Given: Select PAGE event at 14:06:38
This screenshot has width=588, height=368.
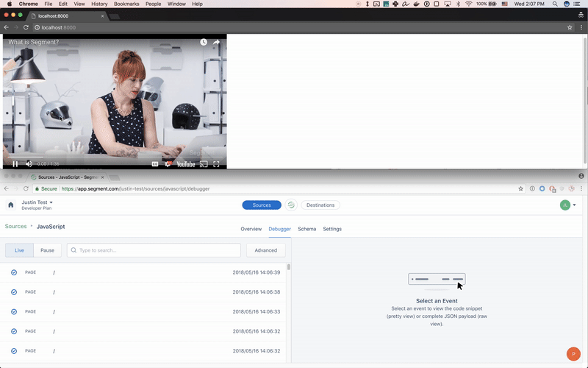Looking at the screenshot, I should [143, 291].
